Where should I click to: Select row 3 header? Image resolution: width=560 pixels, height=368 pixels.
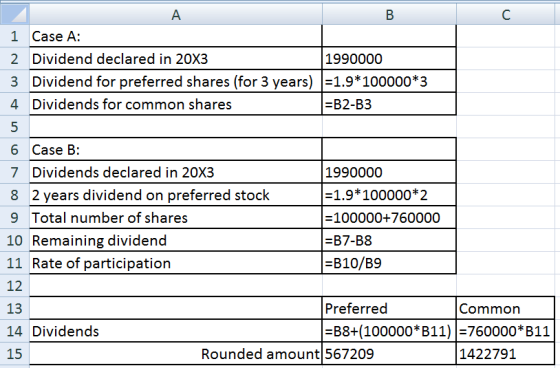point(15,81)
